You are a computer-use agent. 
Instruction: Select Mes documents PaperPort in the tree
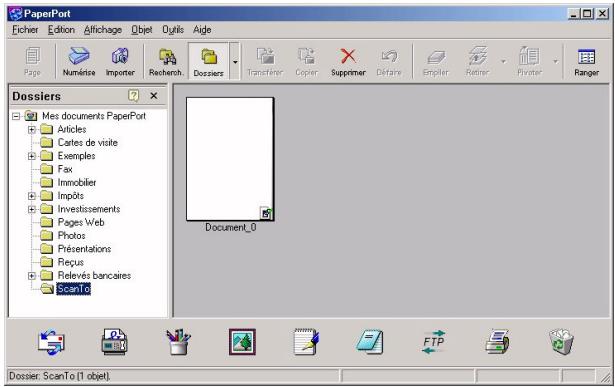pyautogui.click(x=94, y=116)
